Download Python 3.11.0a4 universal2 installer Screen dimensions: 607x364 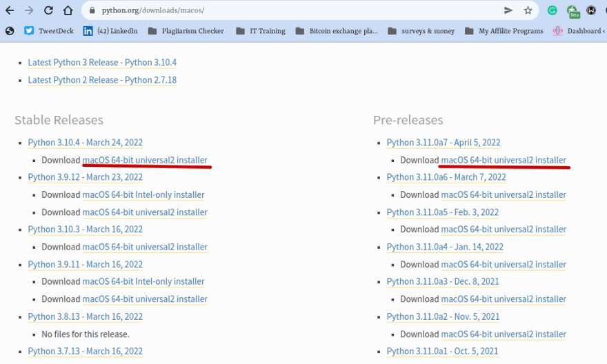tap(504, 265)
